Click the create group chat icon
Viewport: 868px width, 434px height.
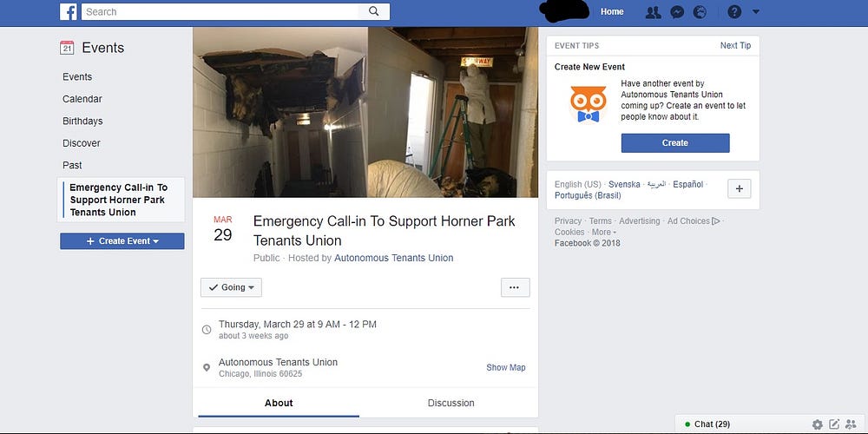click(x=852, y=424)
